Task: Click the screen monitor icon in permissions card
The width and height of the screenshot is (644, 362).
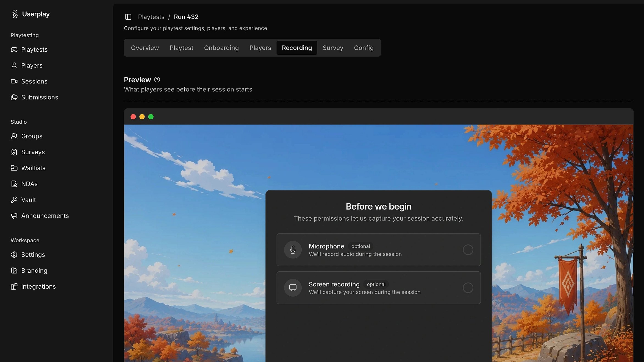Action: (x=293, y=288)
